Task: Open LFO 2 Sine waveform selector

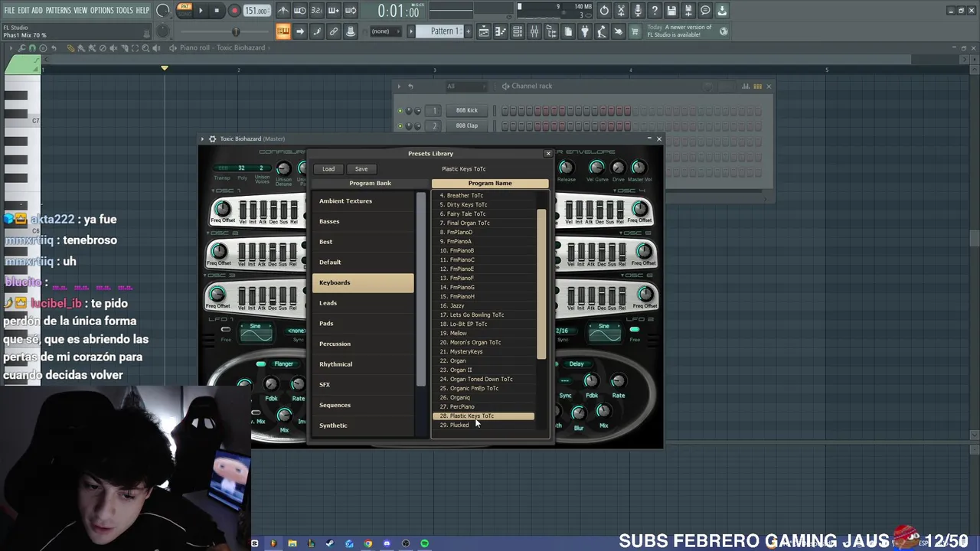Action: tap(604, 331)
